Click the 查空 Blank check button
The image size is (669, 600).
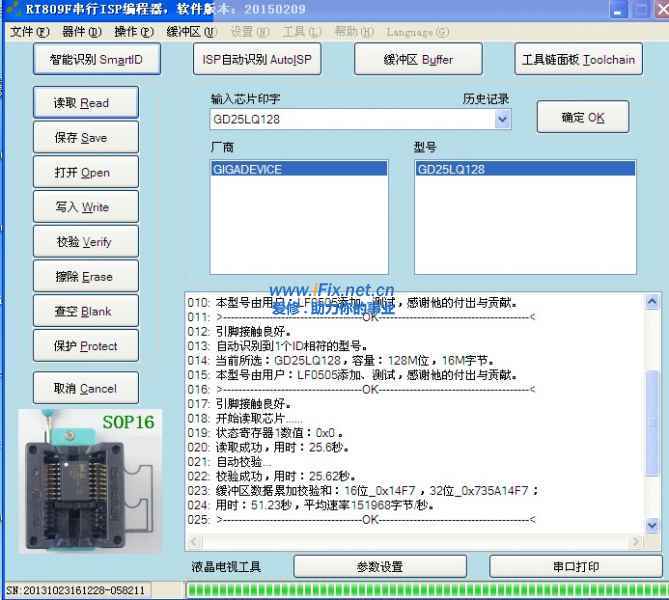click(x=86, y=311)
